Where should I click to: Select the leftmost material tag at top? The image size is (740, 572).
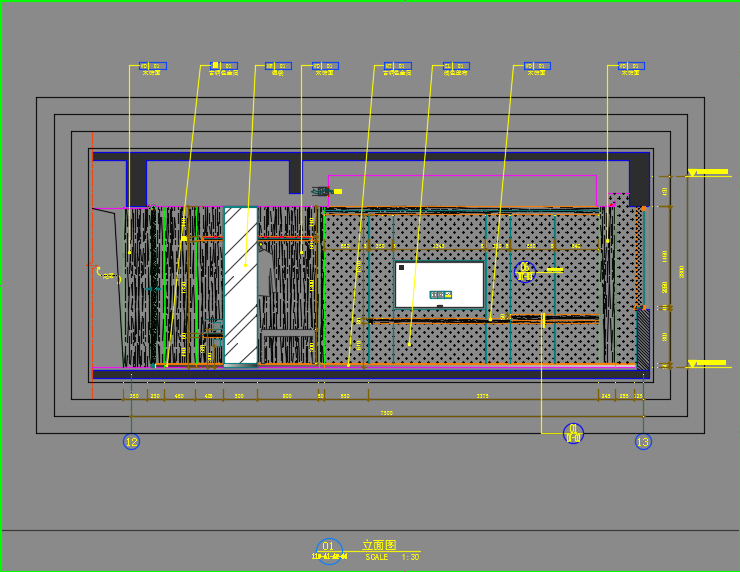(152, 67)
